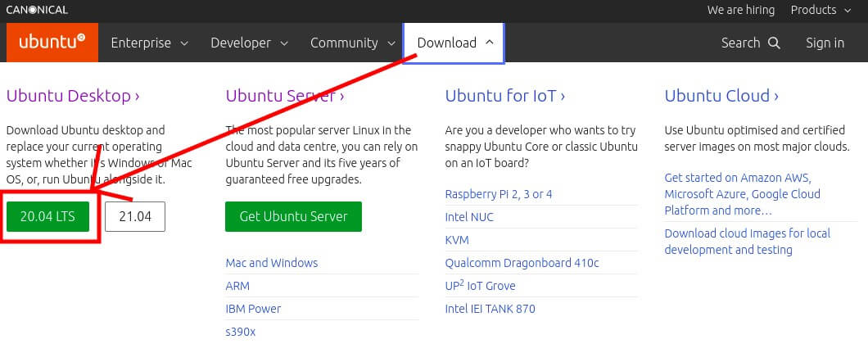
Task: Open the Products dropdown
Action: [x=821, y=10]
